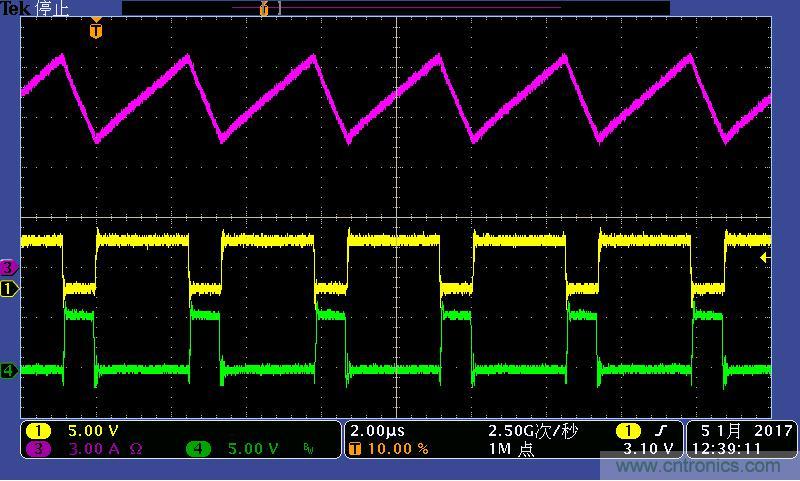Select the channel 1 badge in readout
This screenshot has height=481, width=800.
click(38, 430)
